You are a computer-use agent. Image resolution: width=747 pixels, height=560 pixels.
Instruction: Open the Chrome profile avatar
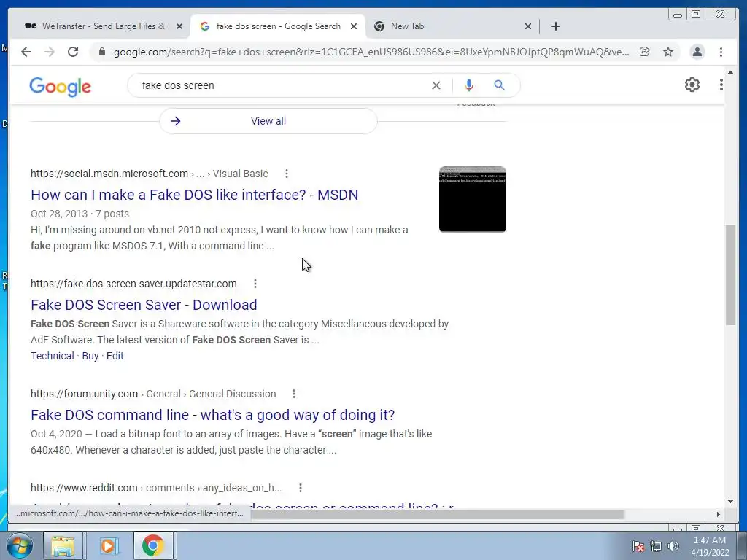click(x=697, y=52)
